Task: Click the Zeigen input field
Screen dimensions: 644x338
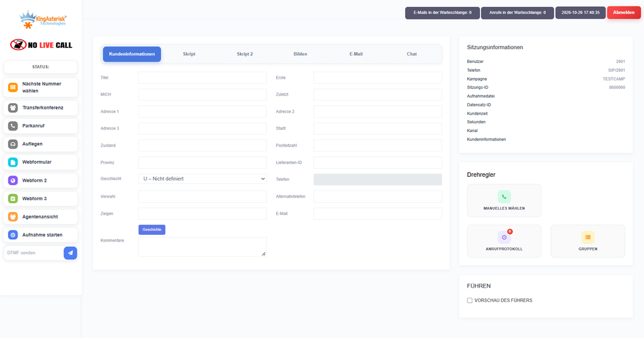Action: click(x=202, y=213)
